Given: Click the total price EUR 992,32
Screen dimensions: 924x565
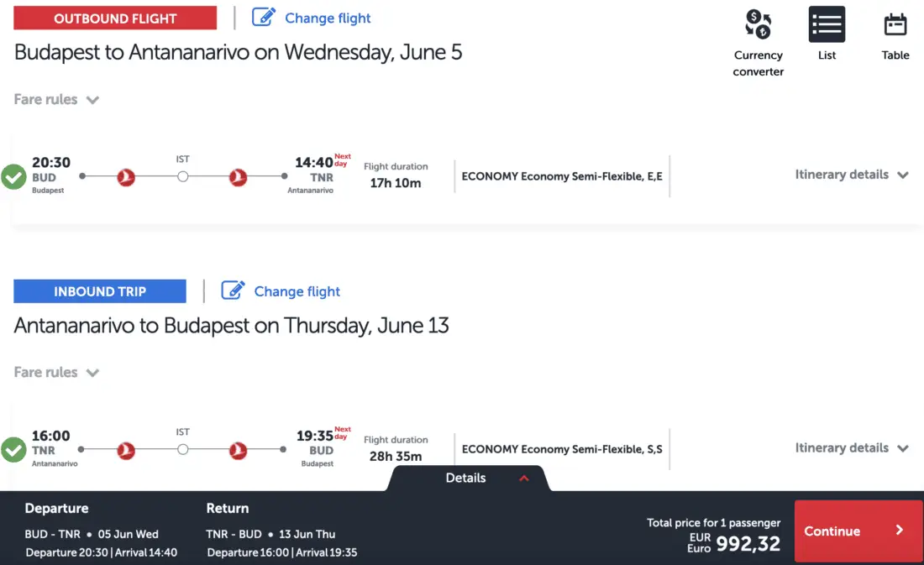Looking at the screenshot, I should 748,544.
